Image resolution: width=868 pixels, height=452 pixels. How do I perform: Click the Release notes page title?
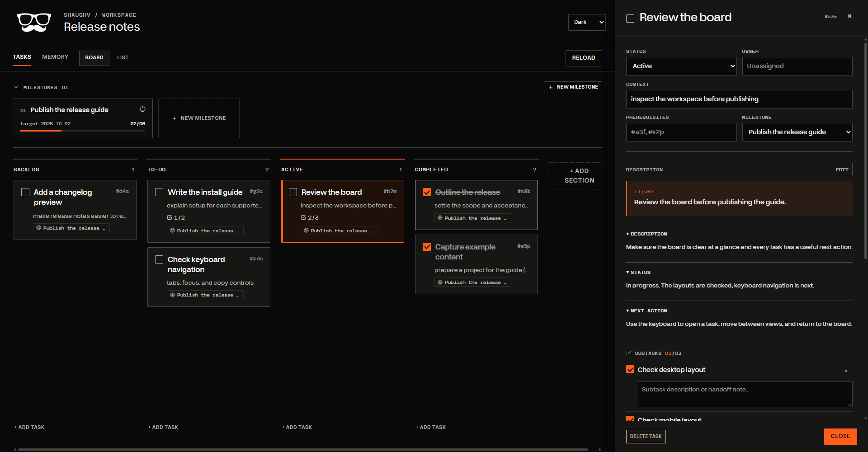pyautogui.click(x=102, y=27)
